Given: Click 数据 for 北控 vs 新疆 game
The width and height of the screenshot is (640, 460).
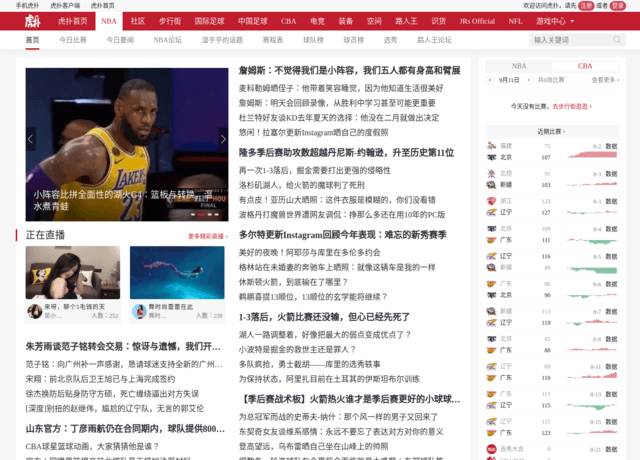Looking at the screenshot, I should 611,174.
